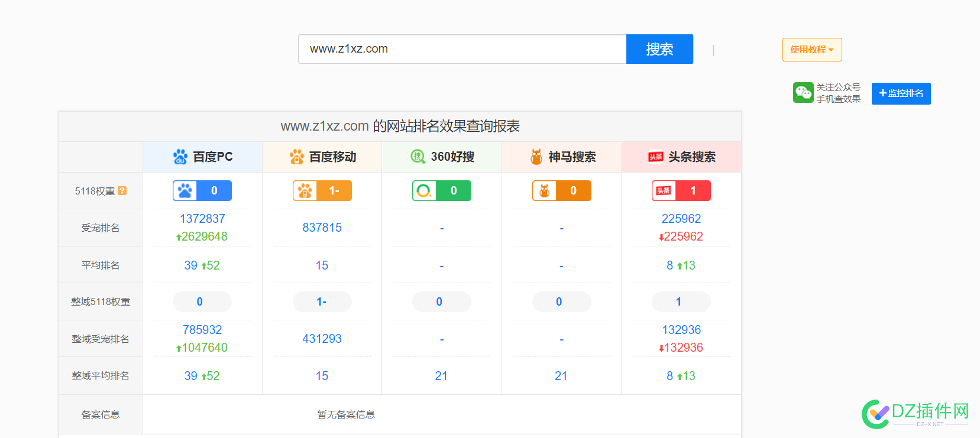Open 整域受宠排名 value 132936 in blue
980x438 pixels.
coord(681,330)
